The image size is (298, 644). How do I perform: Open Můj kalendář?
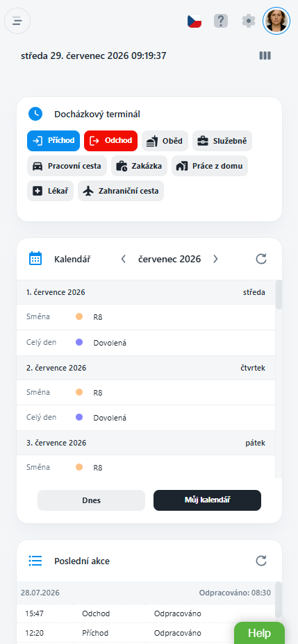[x=207, y=500]
